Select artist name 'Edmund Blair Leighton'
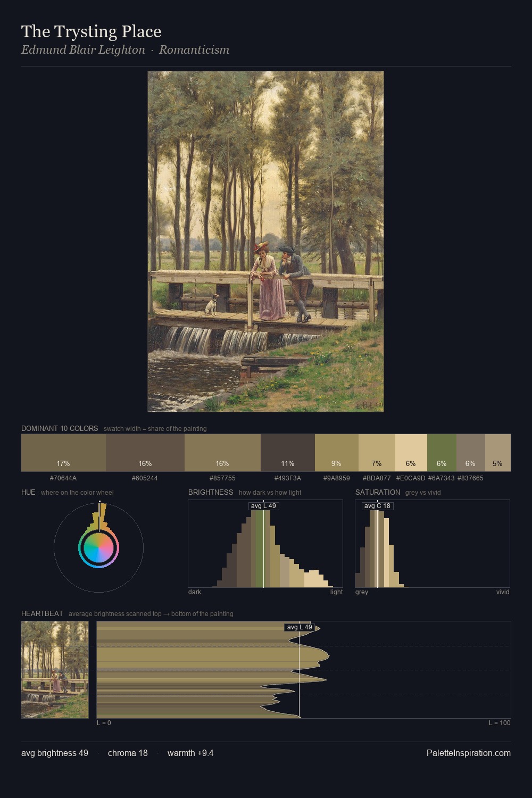The image size is (532, 798). (x=83, y=50)
